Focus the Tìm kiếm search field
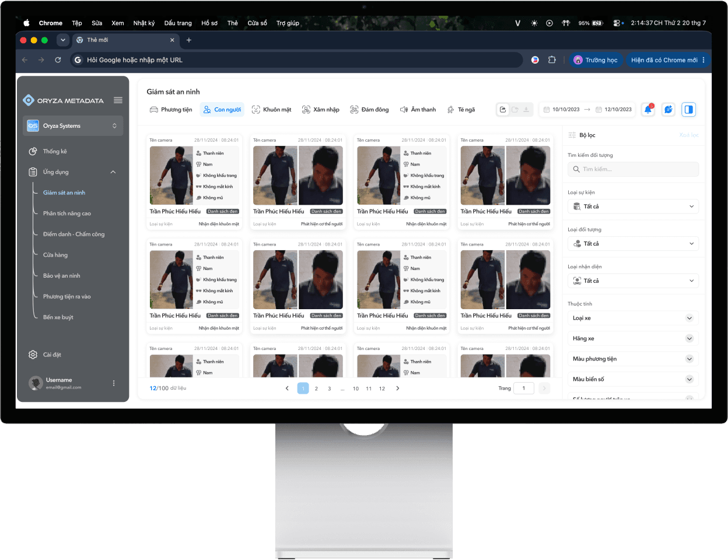 point(633,169)
